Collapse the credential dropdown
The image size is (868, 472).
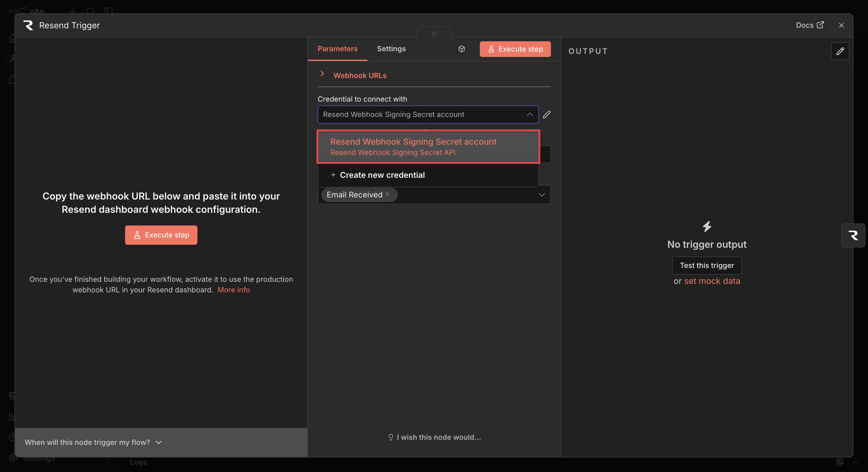[529, 115]
